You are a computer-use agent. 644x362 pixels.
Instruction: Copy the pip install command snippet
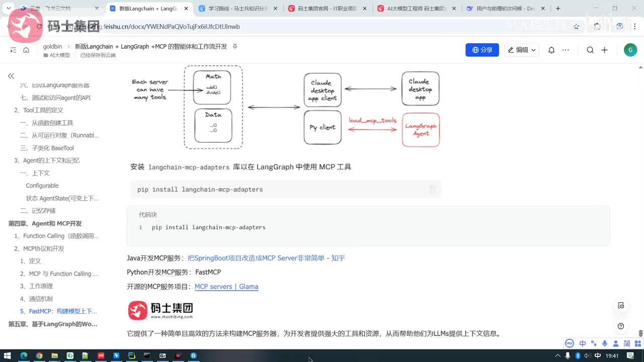click(432, 190)
